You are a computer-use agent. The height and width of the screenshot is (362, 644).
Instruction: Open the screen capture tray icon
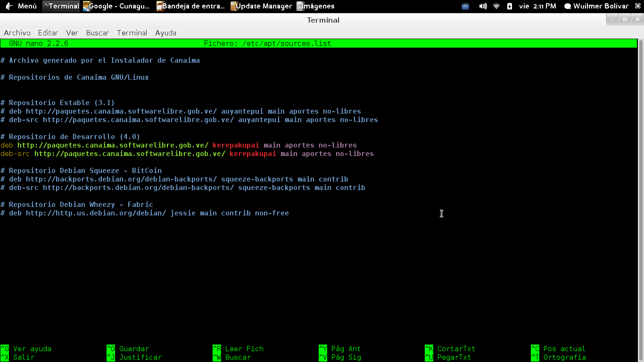[x=465, y=6]
